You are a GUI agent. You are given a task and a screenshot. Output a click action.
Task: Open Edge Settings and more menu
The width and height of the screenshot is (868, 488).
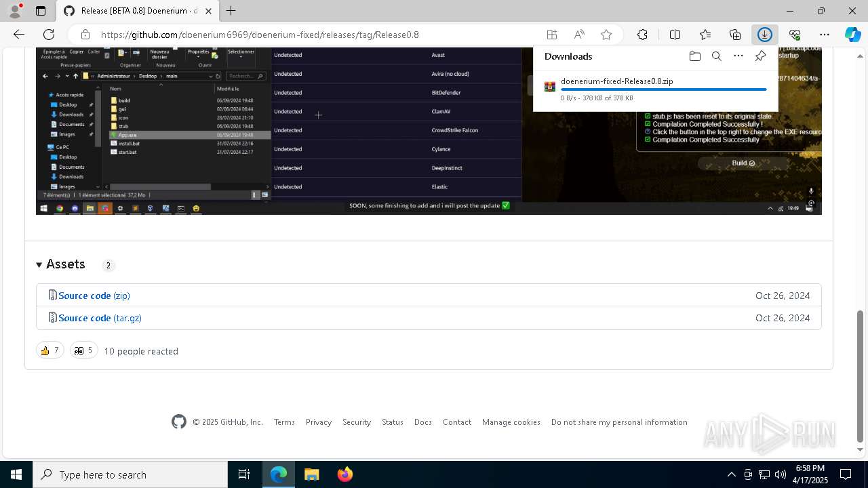coord(825,35)
